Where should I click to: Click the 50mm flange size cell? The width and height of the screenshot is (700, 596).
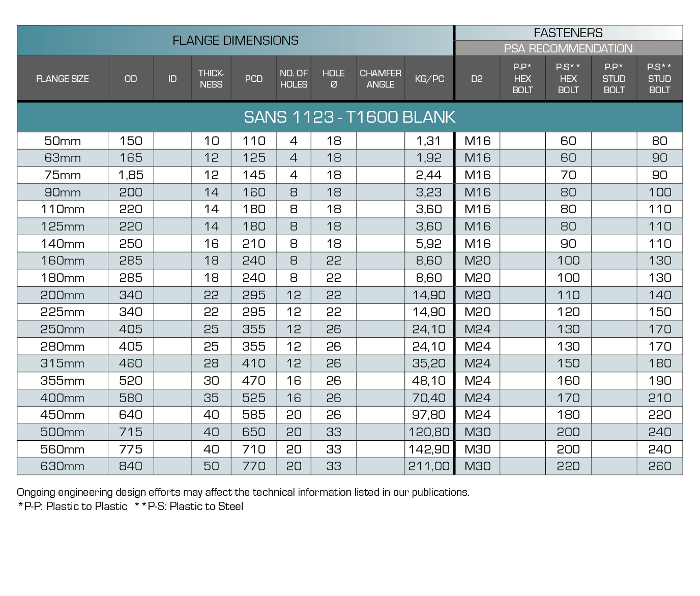(x=63, y=141)
